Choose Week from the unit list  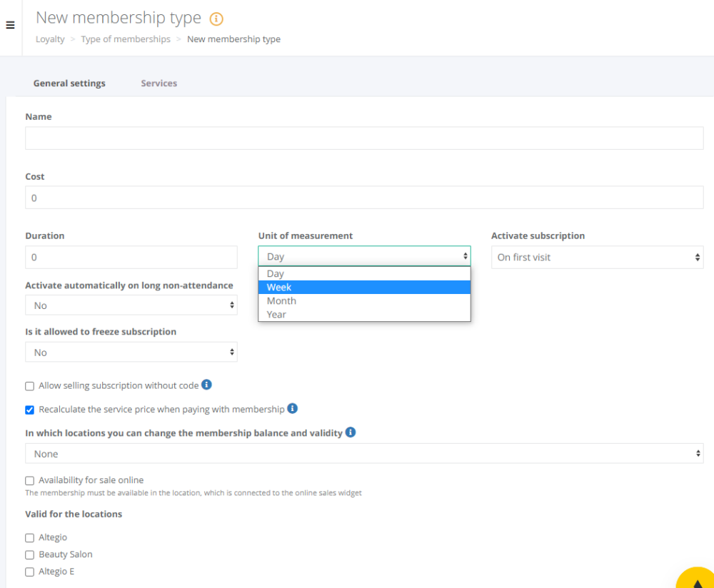click(x=364, y=287)
